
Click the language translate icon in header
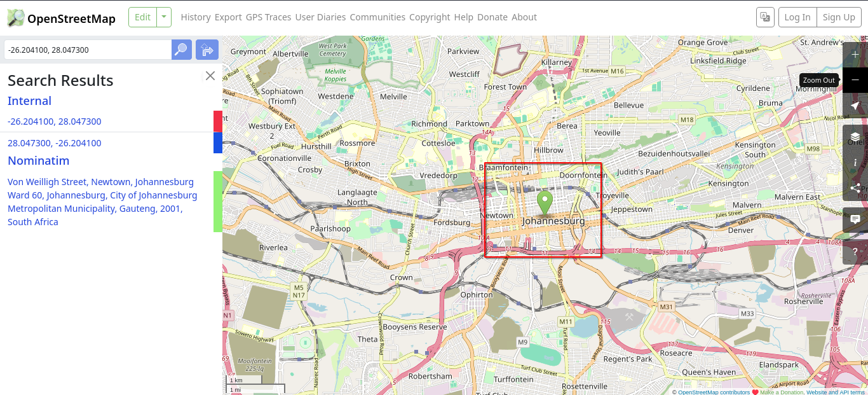[x=765, y=17]
